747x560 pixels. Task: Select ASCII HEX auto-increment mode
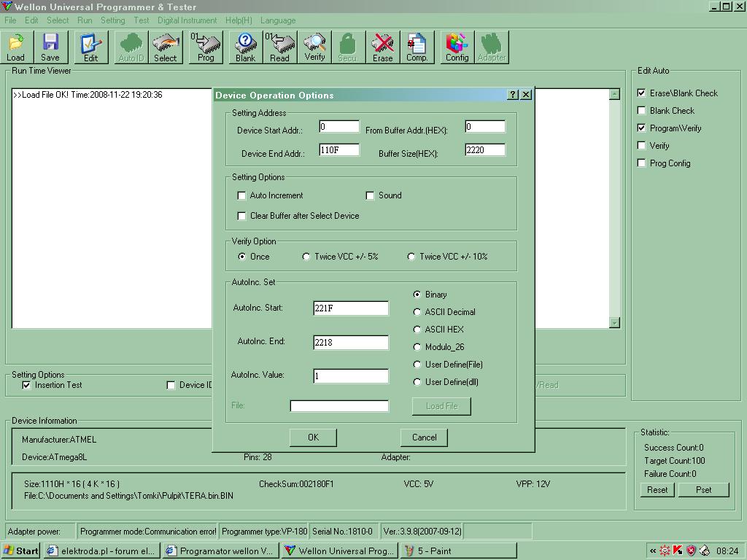(417, 330)
